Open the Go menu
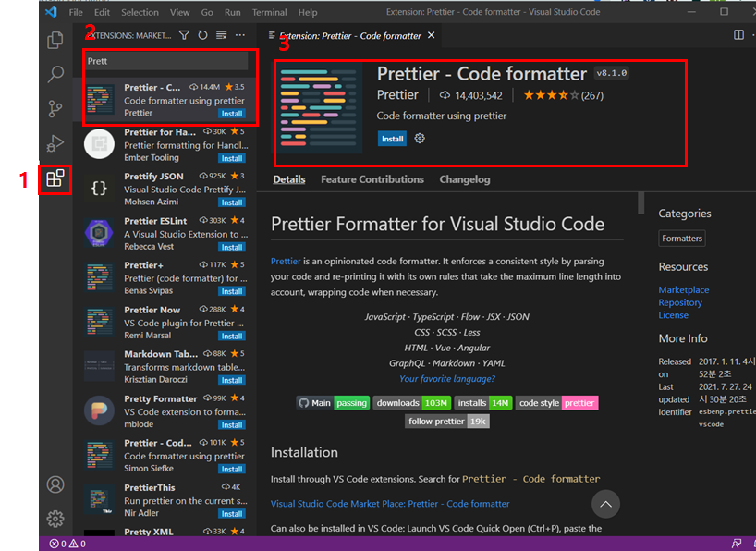Viewport: 756px width, 551px height. tap(207, 13)
